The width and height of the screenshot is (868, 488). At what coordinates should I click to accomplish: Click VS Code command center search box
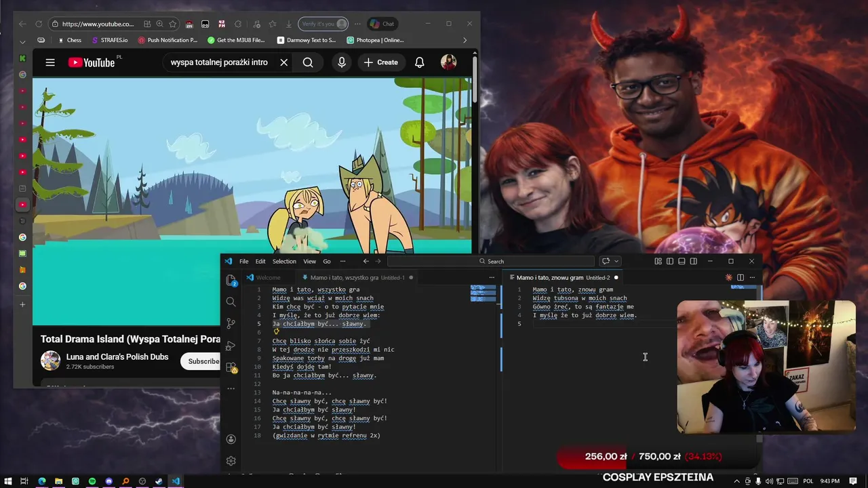click(x=491, y=261)
